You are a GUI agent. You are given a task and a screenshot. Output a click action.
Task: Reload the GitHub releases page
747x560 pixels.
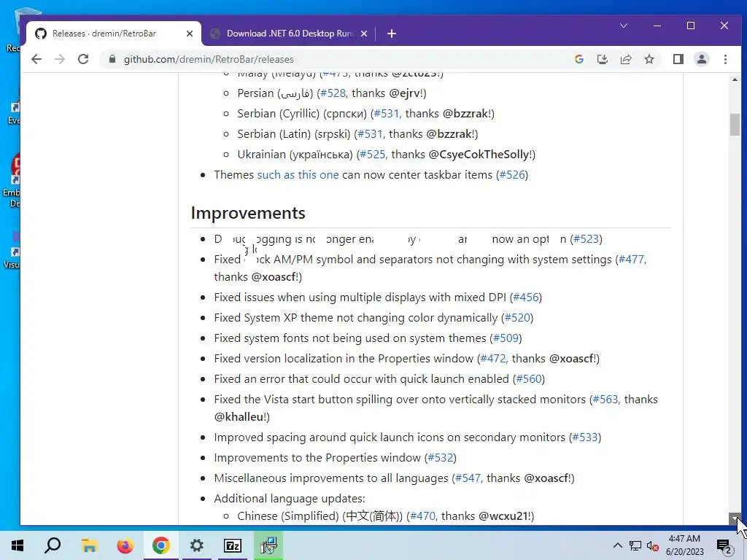[83, 59]
